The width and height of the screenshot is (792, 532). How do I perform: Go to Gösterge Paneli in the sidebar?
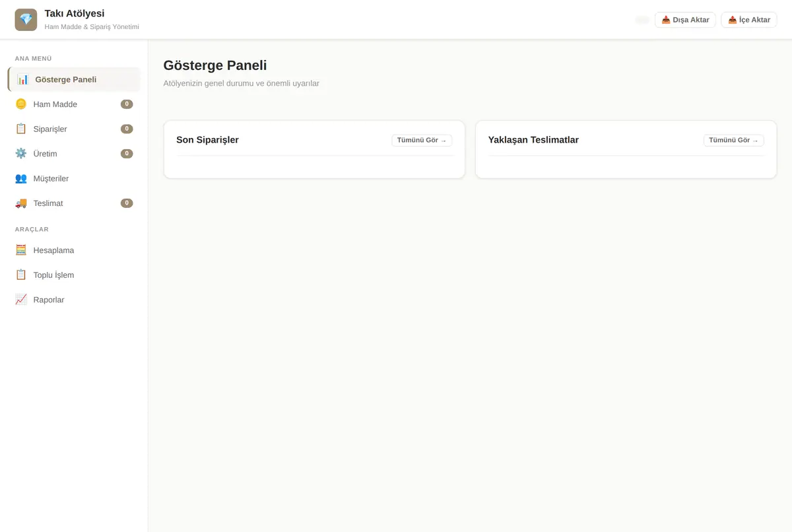click(x=74, y=79)
